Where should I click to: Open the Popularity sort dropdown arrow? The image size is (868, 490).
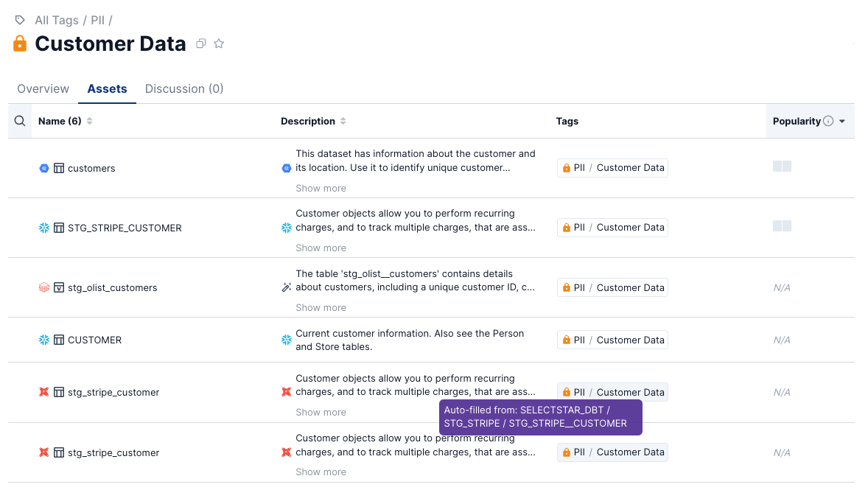click(842, 121)
